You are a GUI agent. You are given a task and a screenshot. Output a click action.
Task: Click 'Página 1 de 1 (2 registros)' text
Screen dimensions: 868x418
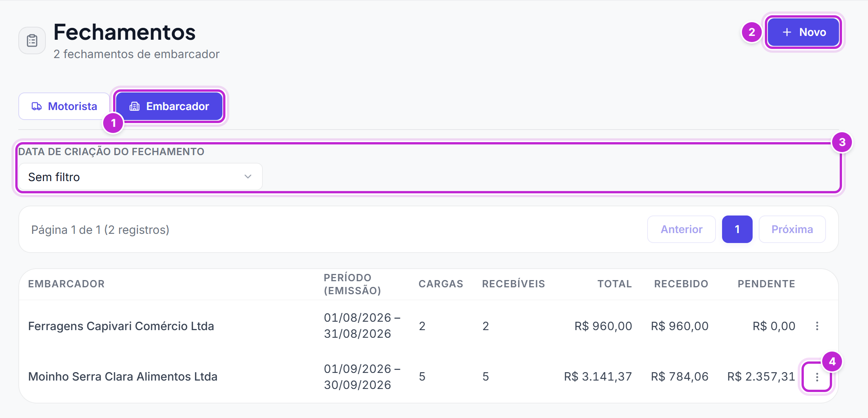pyautogui.click(x=100, y=230)
